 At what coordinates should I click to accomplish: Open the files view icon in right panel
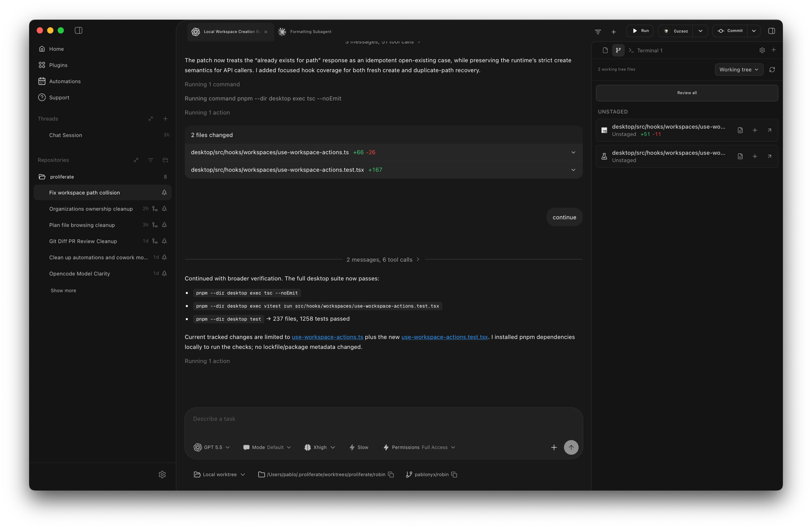(605, 50)
